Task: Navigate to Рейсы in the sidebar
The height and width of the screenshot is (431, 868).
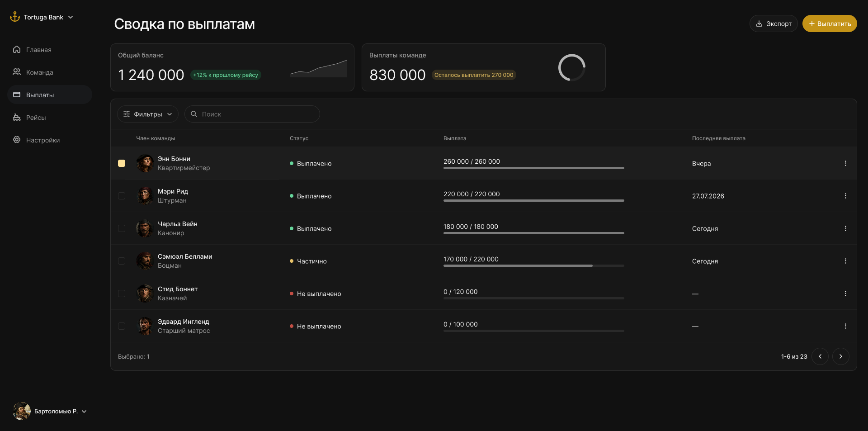Action: [50, 118]
